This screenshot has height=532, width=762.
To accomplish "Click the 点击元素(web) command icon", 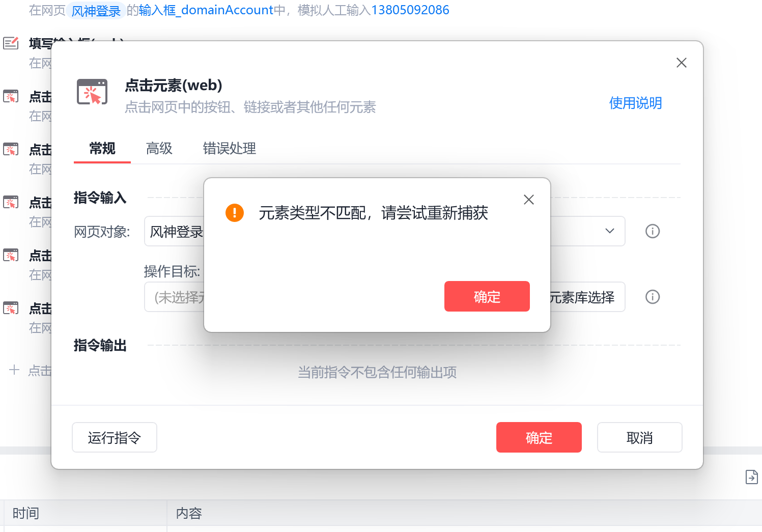I will coord(92,92).
